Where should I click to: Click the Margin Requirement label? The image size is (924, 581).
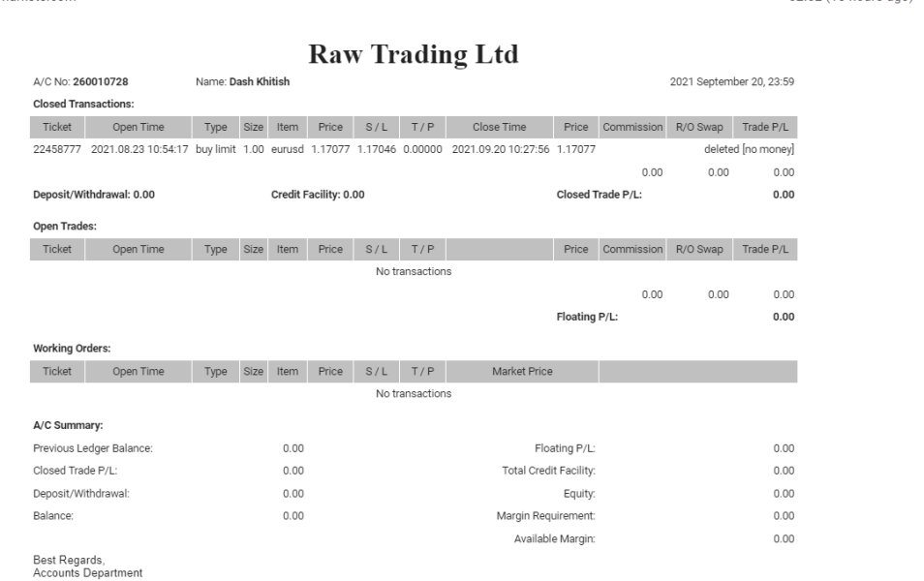point(545,515)
